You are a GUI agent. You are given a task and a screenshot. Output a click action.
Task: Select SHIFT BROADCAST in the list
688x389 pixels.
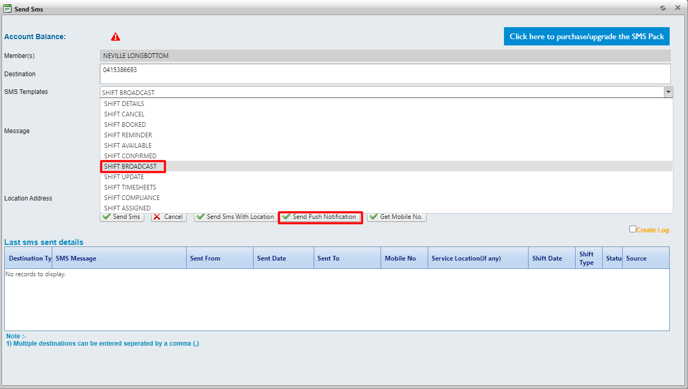pyautogui.click(x=386, y=166)
